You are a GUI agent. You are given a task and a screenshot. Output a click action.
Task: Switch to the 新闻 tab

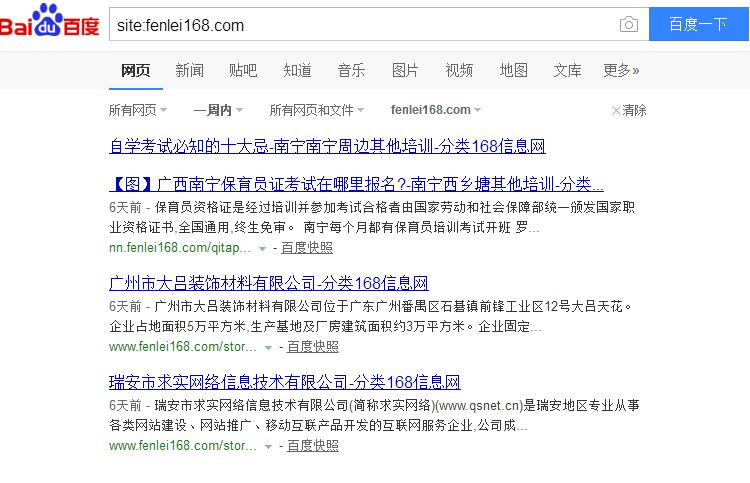[189, 71]
